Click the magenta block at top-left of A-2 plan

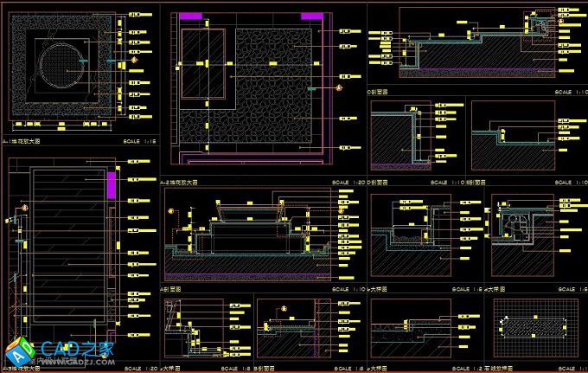(x=190, y=16)
